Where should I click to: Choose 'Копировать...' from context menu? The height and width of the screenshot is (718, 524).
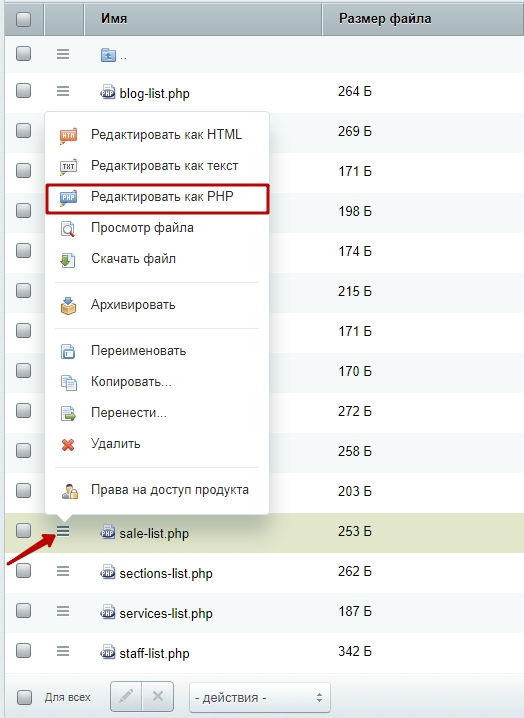(x=131, y=382)
